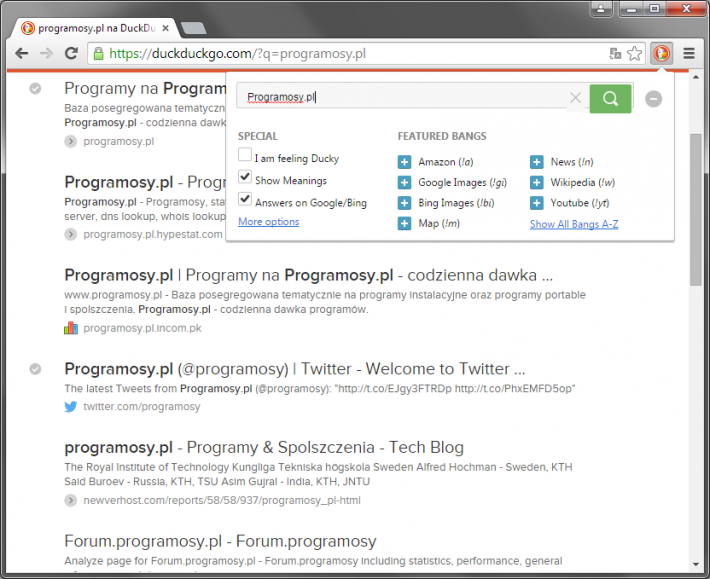Click the Twitter bird icon in result

tap(71, 407)
